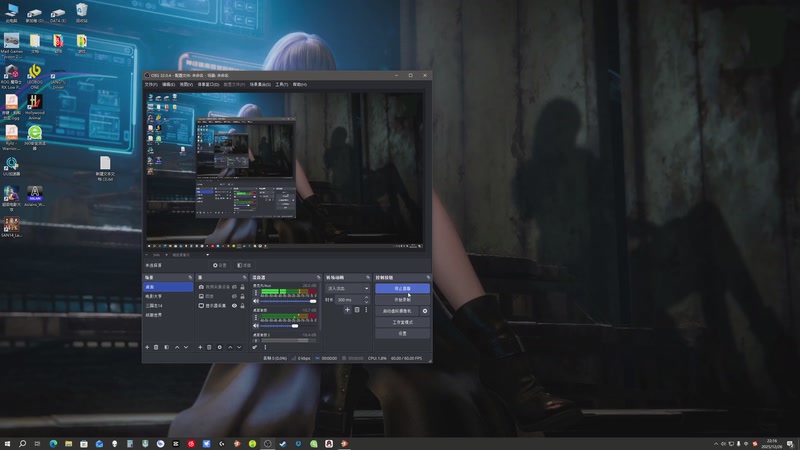Open the Tools menu in OBS
Image resolution: width=800 pixels, height=450 pixels.
(282, 84)
